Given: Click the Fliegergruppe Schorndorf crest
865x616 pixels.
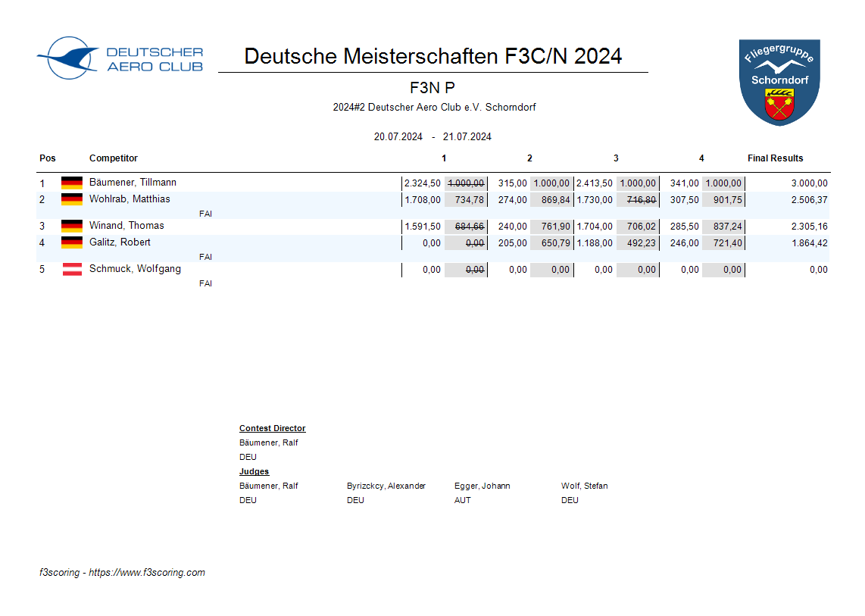Looking at the screenshot, I should (x=779, y=82).
